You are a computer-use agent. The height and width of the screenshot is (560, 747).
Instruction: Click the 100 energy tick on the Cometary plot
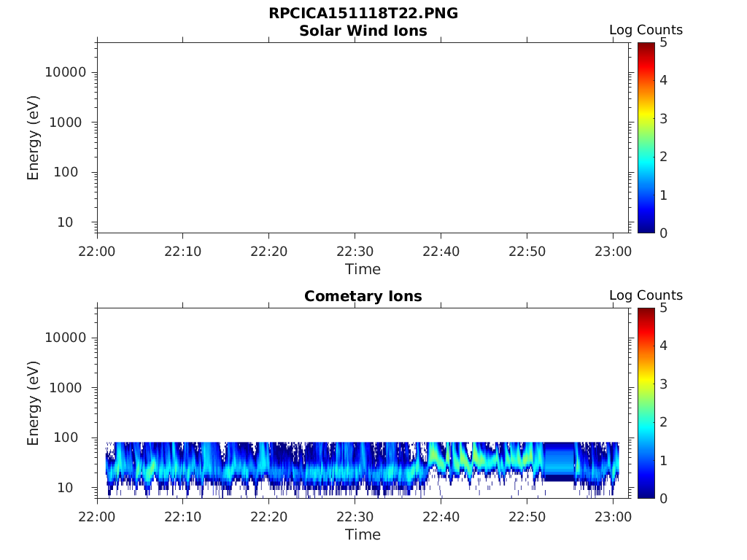click(65, 437)
